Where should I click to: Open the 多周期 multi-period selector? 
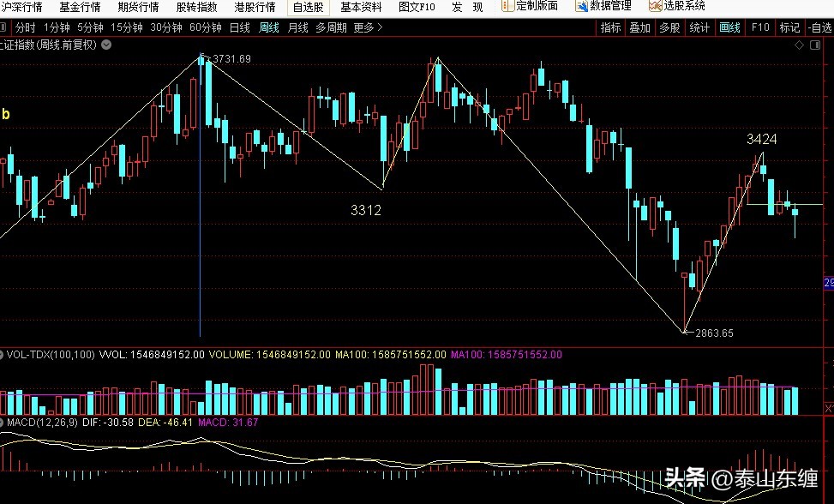tap(331, 27)
